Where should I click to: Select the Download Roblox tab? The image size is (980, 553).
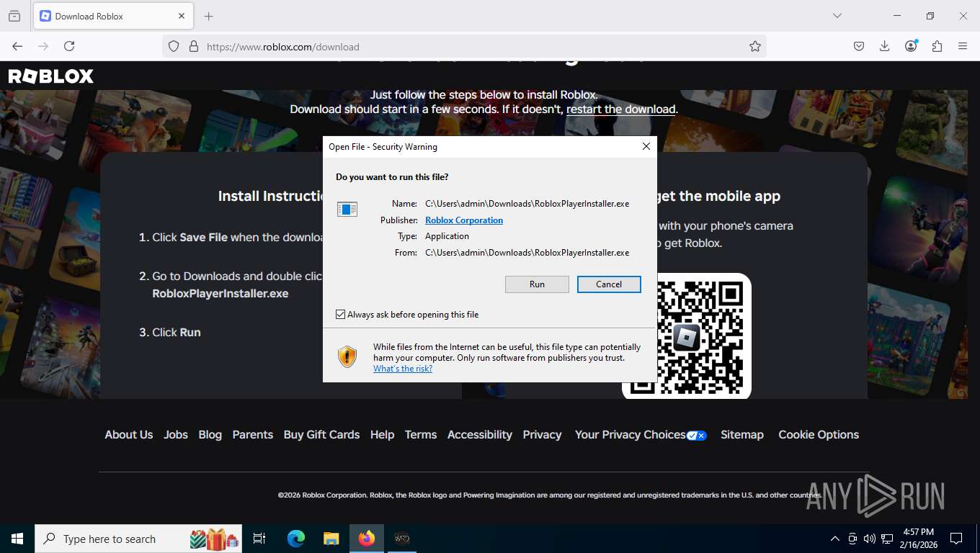coord(113,16)
